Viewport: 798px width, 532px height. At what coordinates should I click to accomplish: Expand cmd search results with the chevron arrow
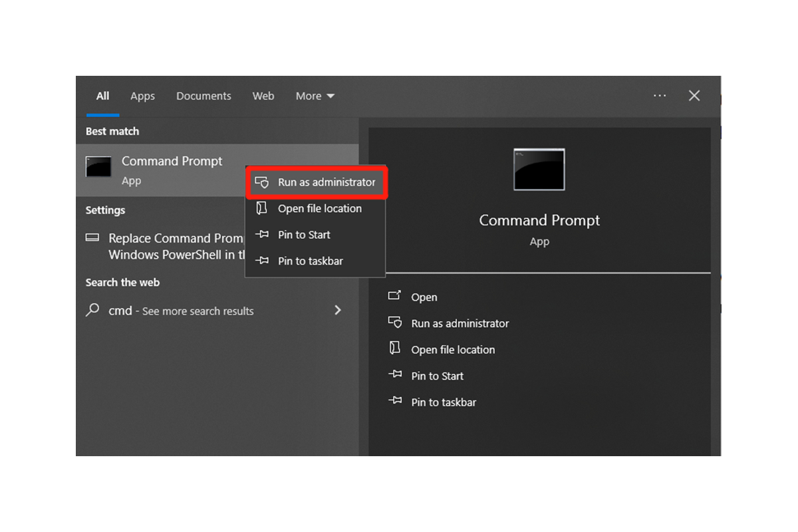(x=337, y=310)
